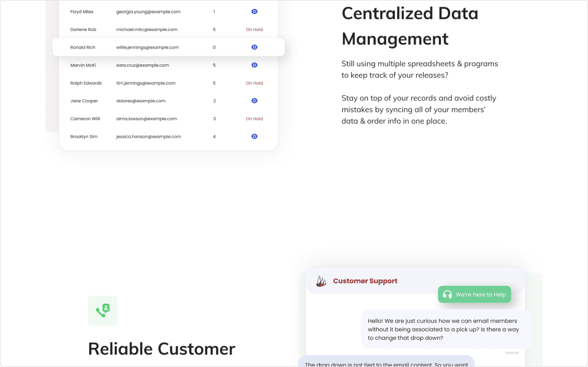Click the green phone contact icon
This screenshot has width=588, height=367.
tap(103, 311)
